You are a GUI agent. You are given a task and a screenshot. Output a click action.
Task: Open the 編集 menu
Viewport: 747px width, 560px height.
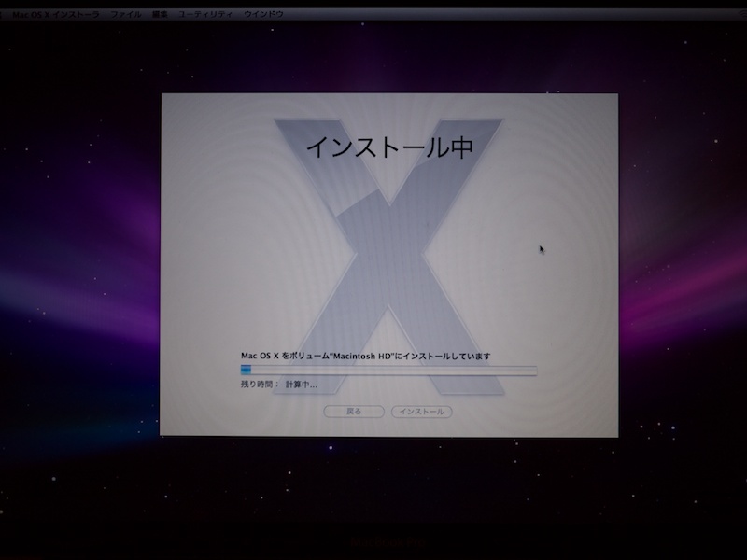point(160,14)
